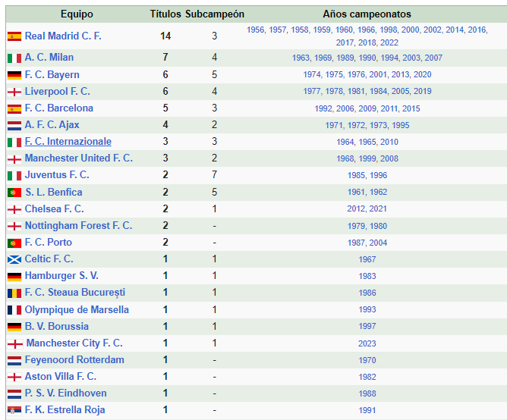Screen dimensions: 507x420
Task: Open the 1992 year link for Barcelona
Action: [323, 108]
